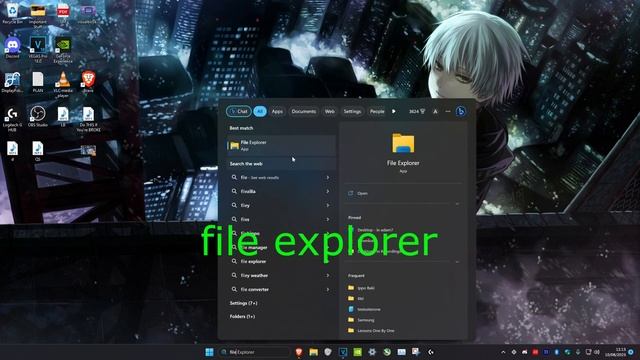Screen dimensions: 640x360
Task: Expand the 'filey weather' suggestion arrow
Action: pyautogui.click(x=328, y=276)
